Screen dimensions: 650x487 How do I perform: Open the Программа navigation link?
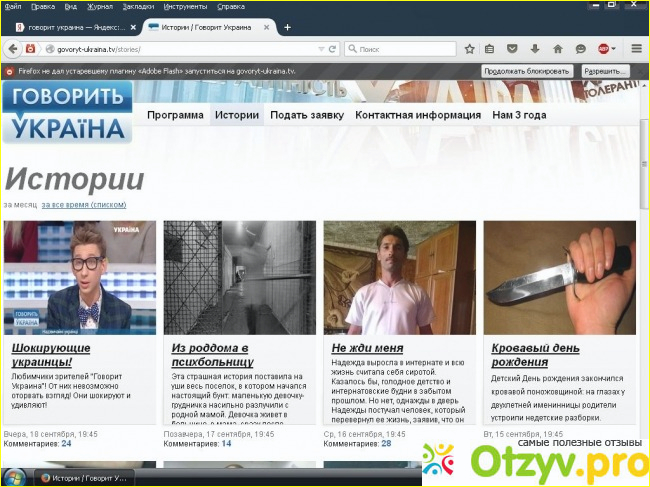coord(175,115)
